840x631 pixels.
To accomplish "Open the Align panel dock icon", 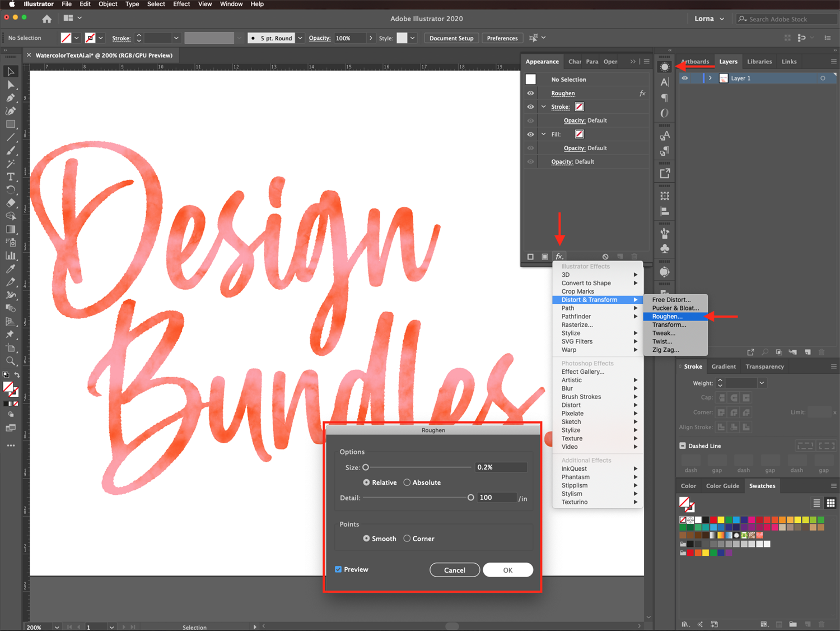I will [665, 211].
